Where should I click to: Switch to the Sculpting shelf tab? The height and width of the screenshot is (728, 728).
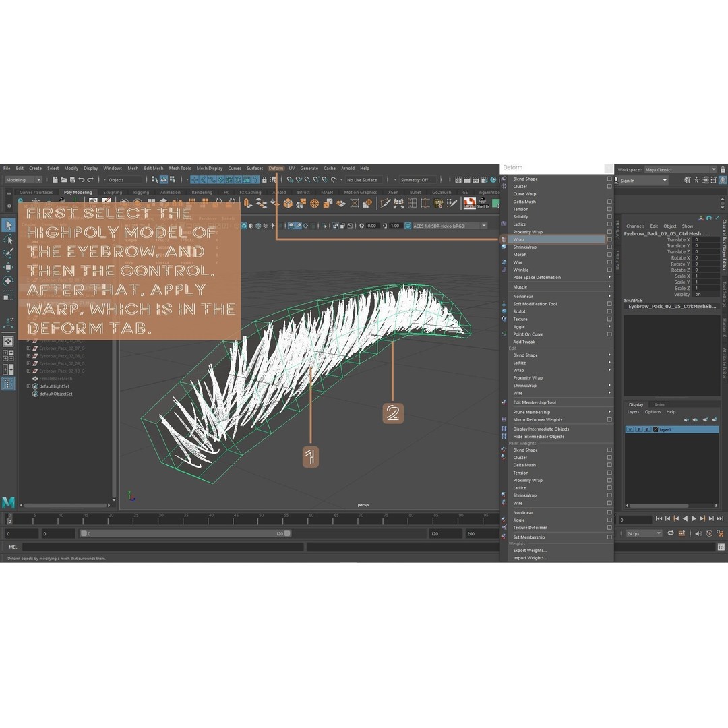(113, 192)
